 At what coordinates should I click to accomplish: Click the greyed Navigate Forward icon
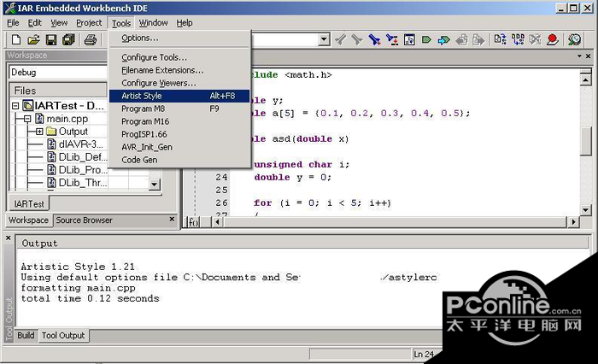[x=478, y=39]
